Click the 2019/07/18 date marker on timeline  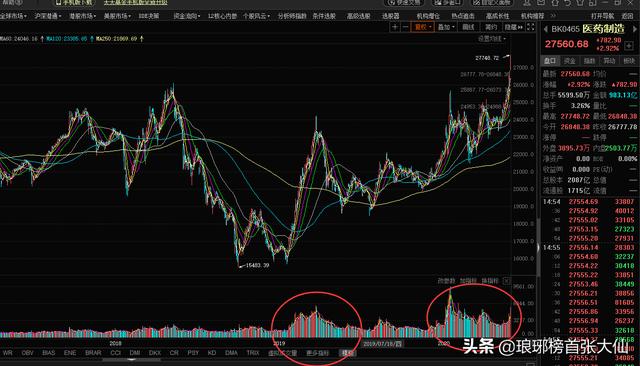pyautogui.click(x=382, y=344)
